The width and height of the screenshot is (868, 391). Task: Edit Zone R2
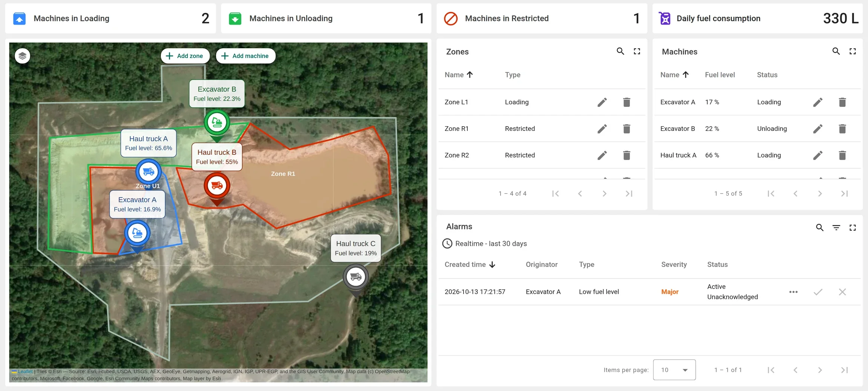point(602,155)
